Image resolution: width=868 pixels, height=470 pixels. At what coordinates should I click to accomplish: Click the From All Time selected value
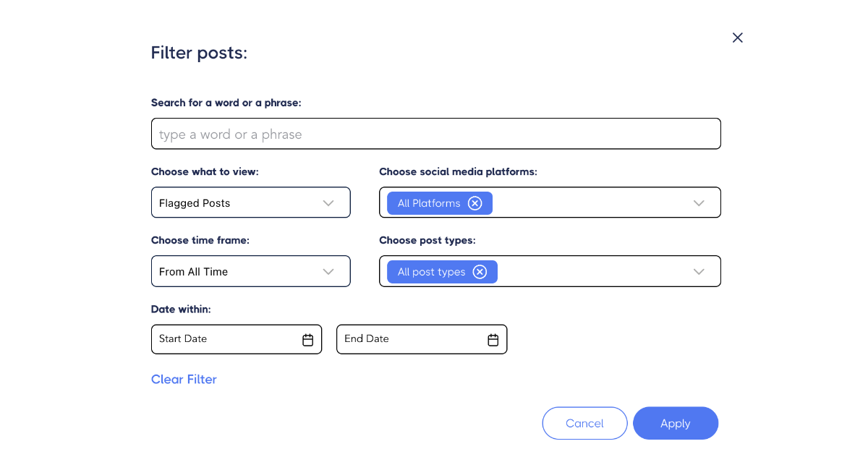pyautogui.click(x=193, y=272)
